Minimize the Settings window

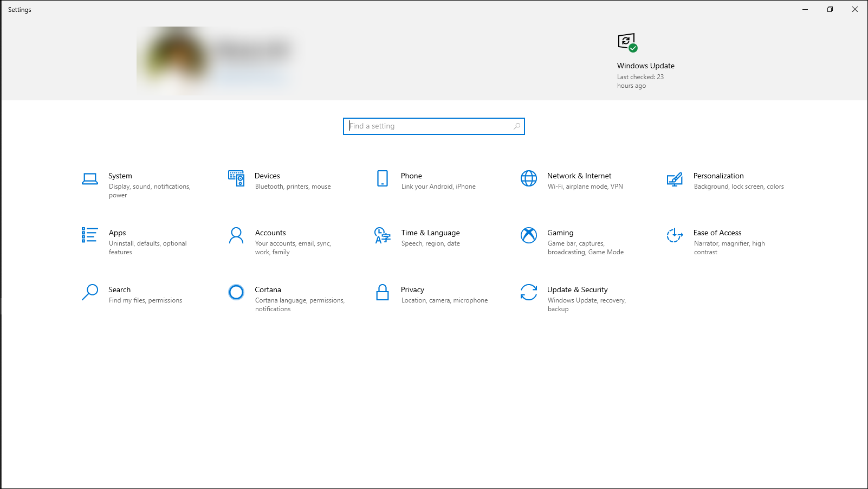[x=805, y=9]
